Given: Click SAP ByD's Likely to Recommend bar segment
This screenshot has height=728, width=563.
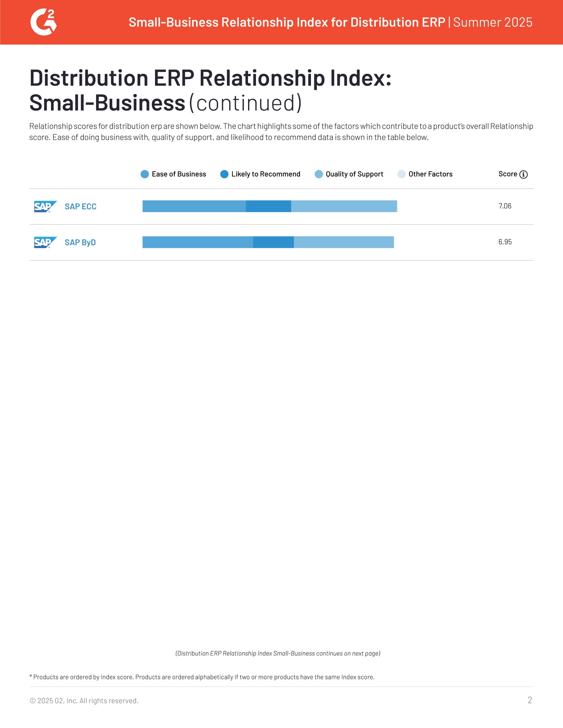Looking at the screenshot, I should coord(273,242).
